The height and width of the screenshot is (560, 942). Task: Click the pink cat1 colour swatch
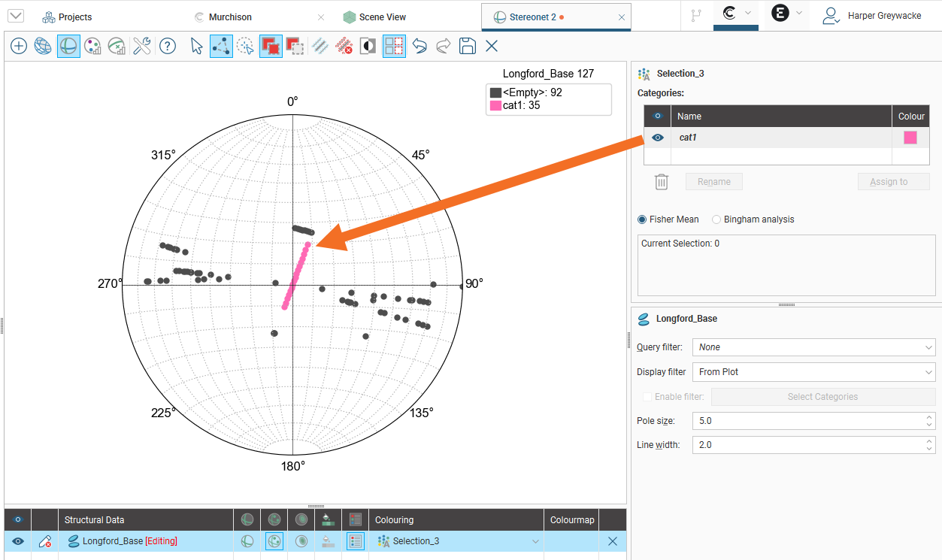(910, 138)
